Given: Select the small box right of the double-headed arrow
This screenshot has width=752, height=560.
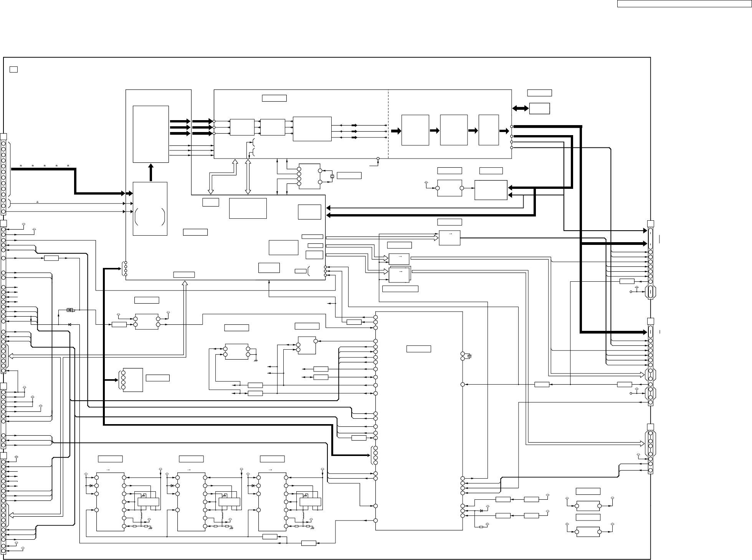Looking at the screenshot, I should coord(539,109).
